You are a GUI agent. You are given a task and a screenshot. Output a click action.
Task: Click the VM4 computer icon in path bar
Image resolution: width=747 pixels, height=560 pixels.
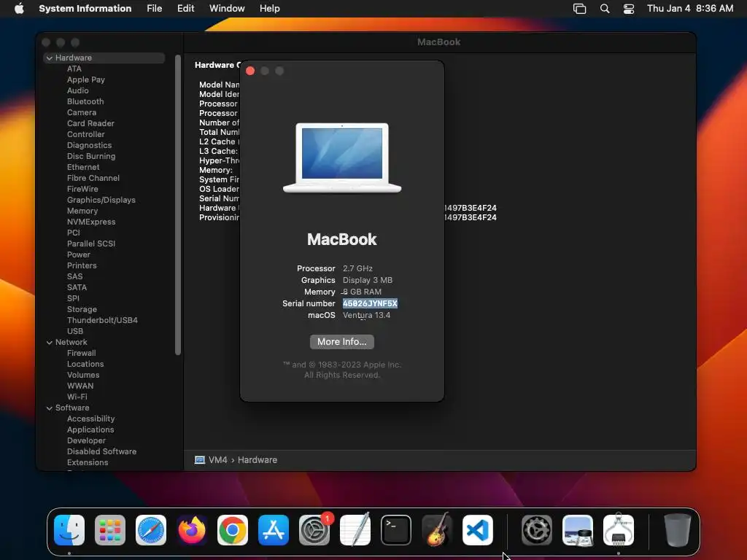200,460
